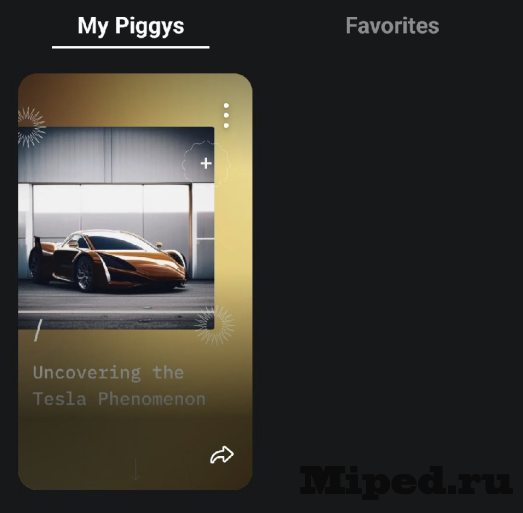
Task: Open the orange sports car thumbnail
Action: pos(116,228)
